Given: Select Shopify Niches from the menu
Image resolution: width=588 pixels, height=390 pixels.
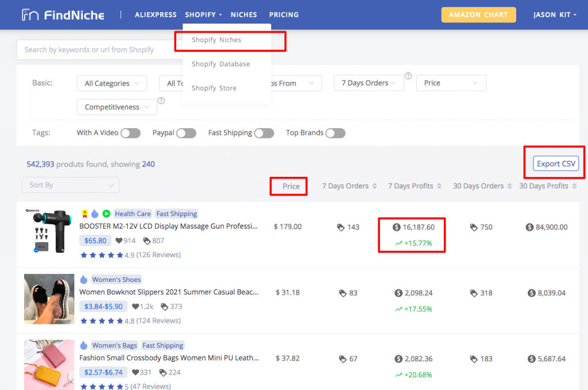Looking at the screenshot, I should 216,40.
